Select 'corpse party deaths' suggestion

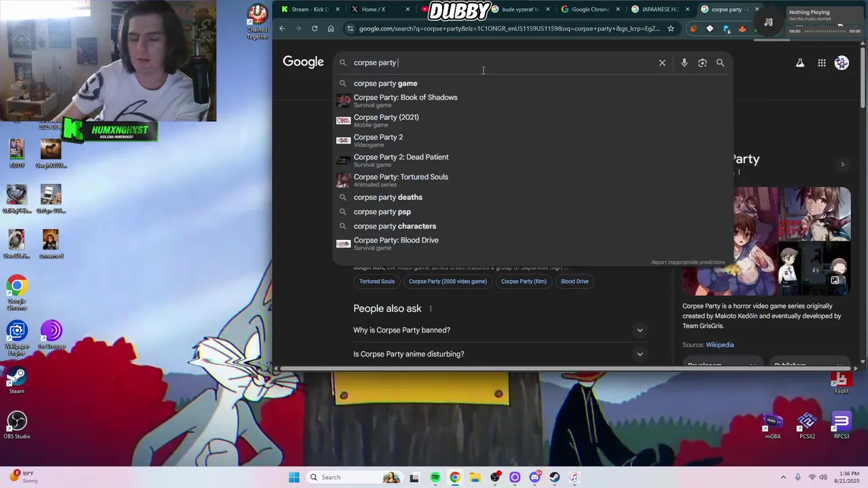pos(532,197)
